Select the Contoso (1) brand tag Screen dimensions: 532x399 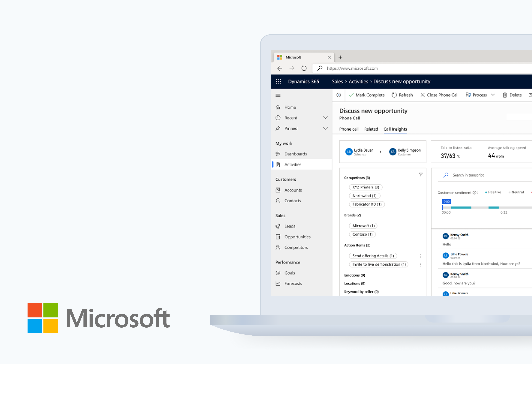pyautogui.click(x=362, y=234)
